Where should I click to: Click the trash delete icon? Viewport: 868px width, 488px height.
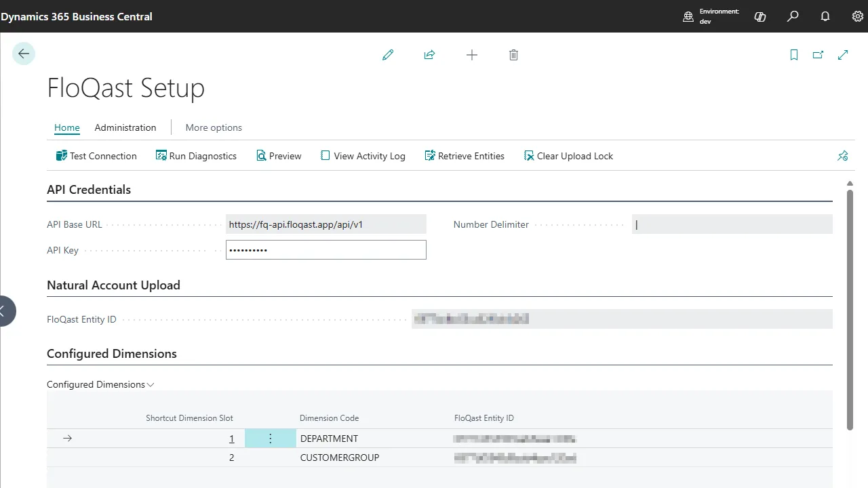coord(513,55)
